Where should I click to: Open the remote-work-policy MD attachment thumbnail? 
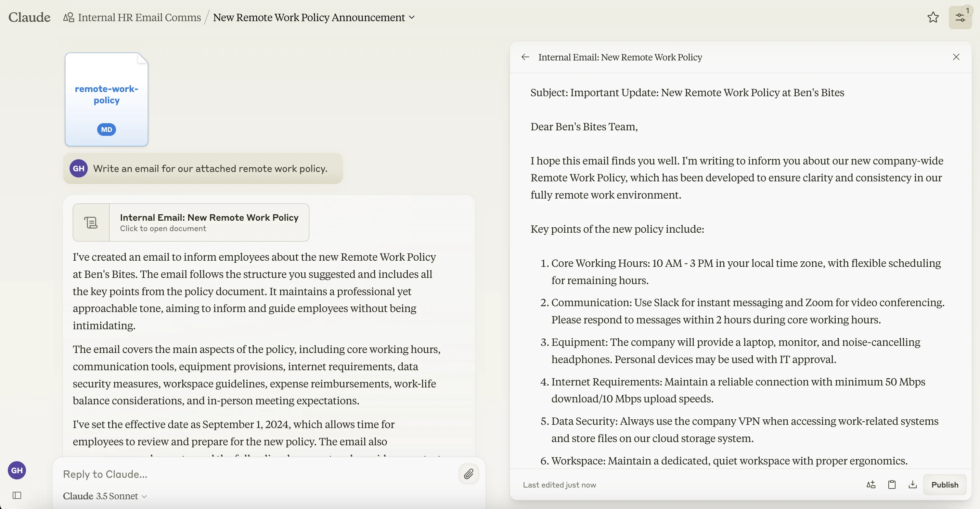[107, 99]
